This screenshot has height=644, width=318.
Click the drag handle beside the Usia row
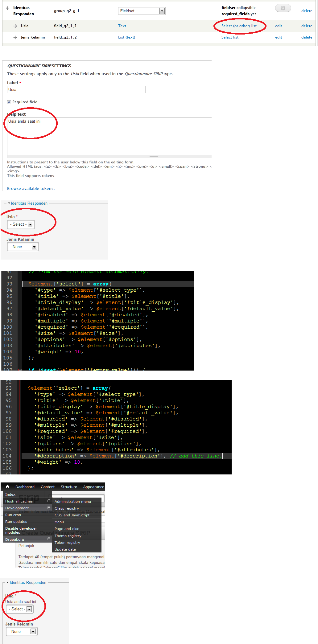click(x=15, y=26)
